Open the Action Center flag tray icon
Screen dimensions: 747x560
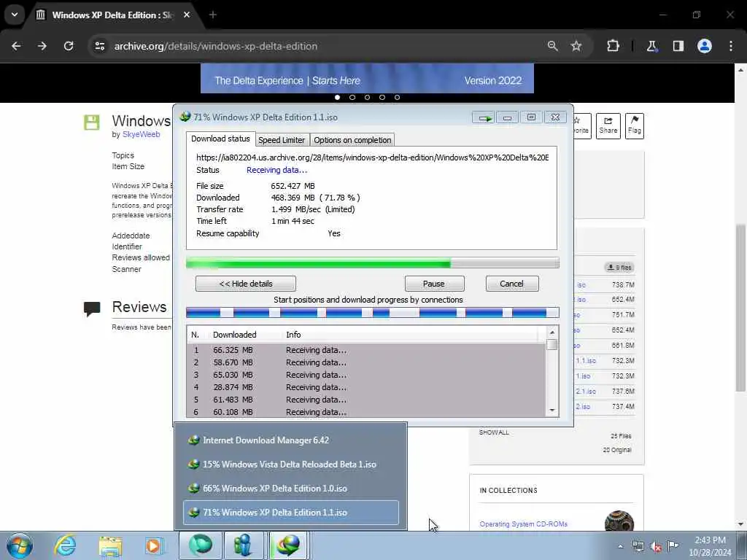click(x=673, y=546)
